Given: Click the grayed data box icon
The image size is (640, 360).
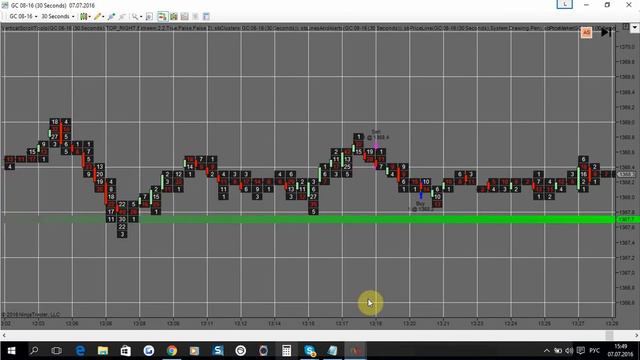Looking at the screenshot, I should [196, 16].
